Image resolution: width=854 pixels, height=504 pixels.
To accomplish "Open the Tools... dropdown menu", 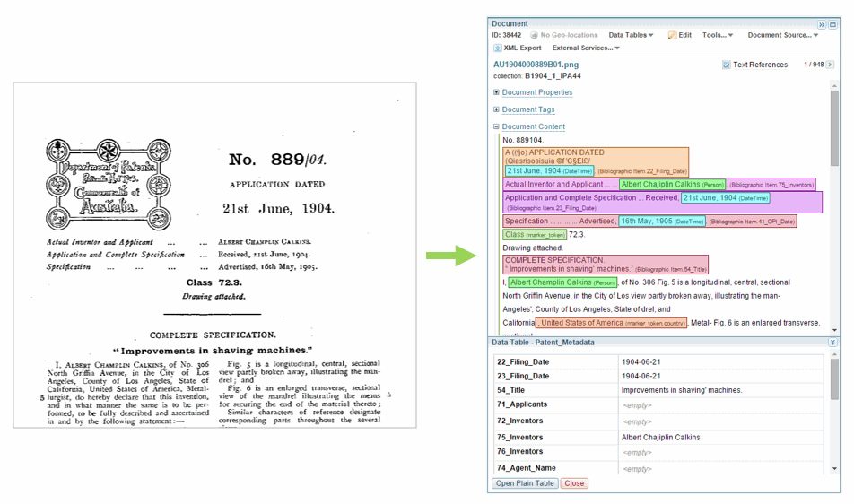I will pyautogui.click(x=718, y=35).
